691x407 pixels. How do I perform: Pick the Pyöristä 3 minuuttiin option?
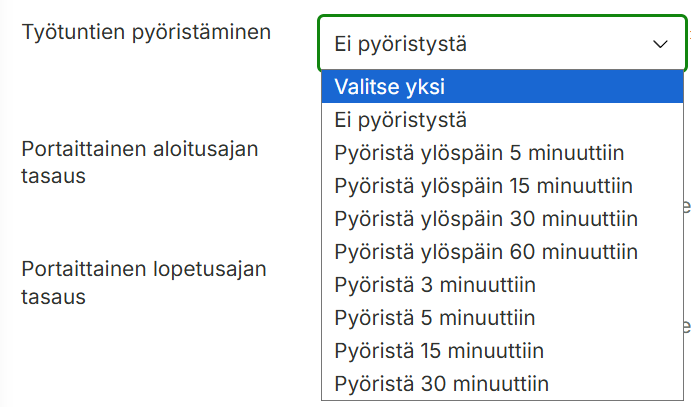[x=502, y=285]
